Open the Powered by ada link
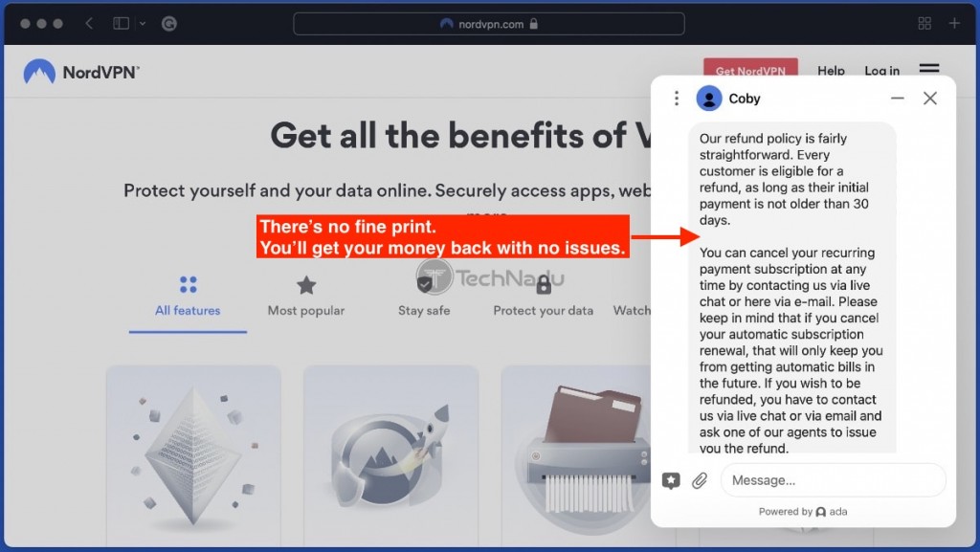The height and width of the screenshot is (552, 980). coord(803,512)
